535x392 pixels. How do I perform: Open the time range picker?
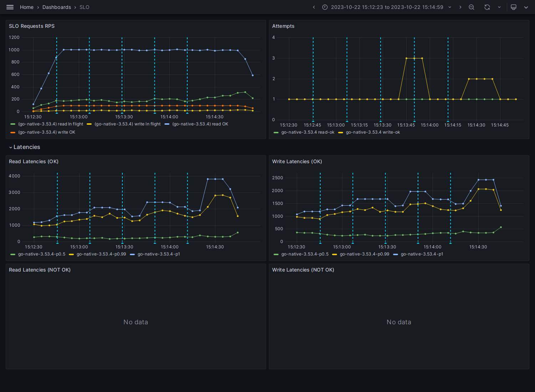coord(387,7)
